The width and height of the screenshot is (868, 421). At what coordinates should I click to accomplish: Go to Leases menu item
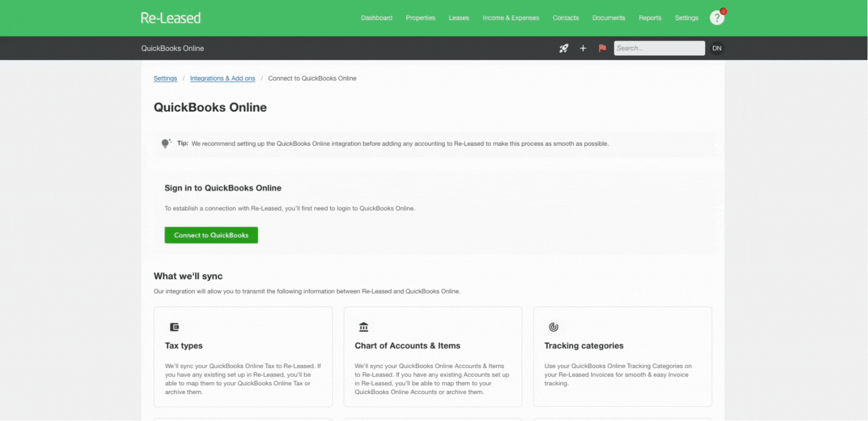(x=458, y=18)
